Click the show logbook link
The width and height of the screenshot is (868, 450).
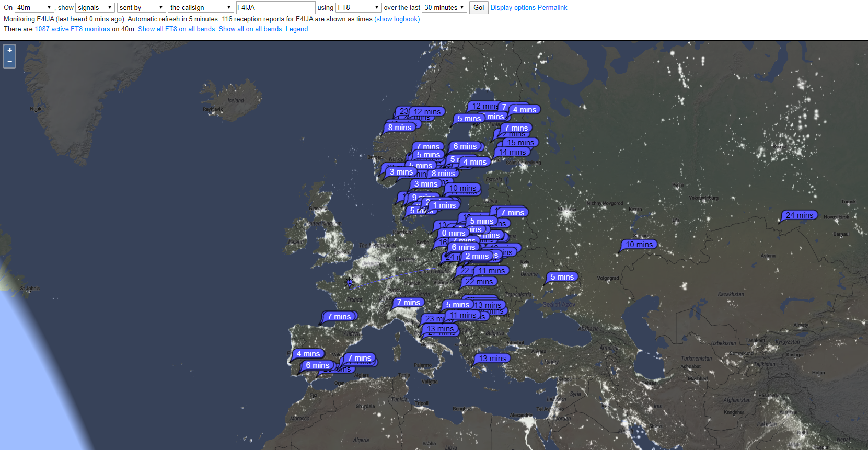click(x=397, y=19)
